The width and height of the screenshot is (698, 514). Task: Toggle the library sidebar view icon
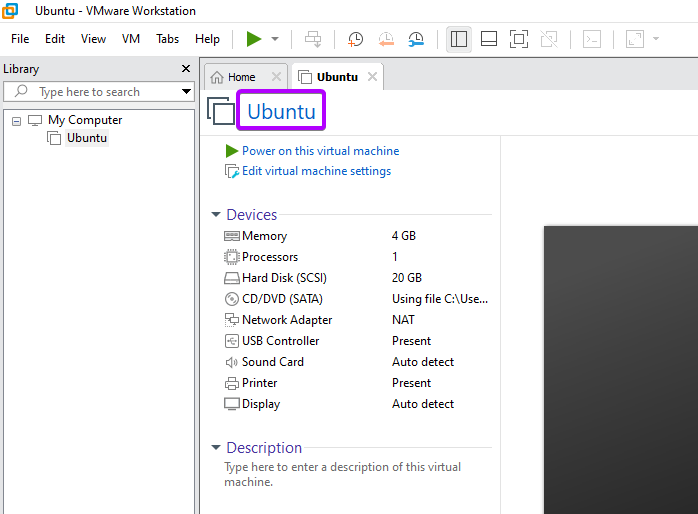tap(459, 39)
